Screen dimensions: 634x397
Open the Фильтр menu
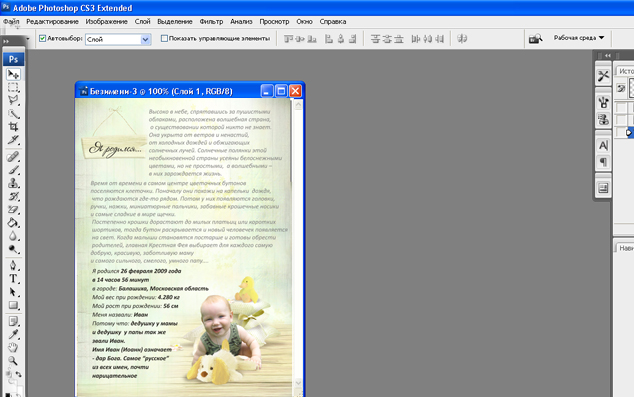(x=211, y=21)
